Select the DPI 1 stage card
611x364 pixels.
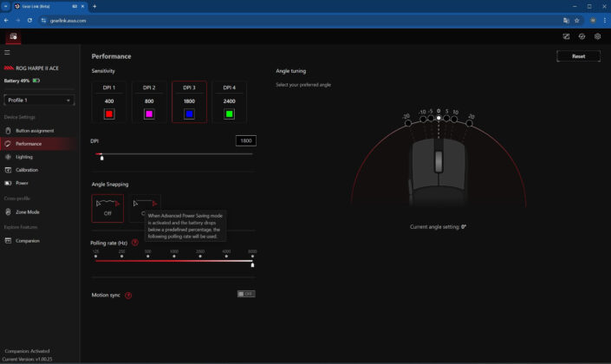[109, 102]
